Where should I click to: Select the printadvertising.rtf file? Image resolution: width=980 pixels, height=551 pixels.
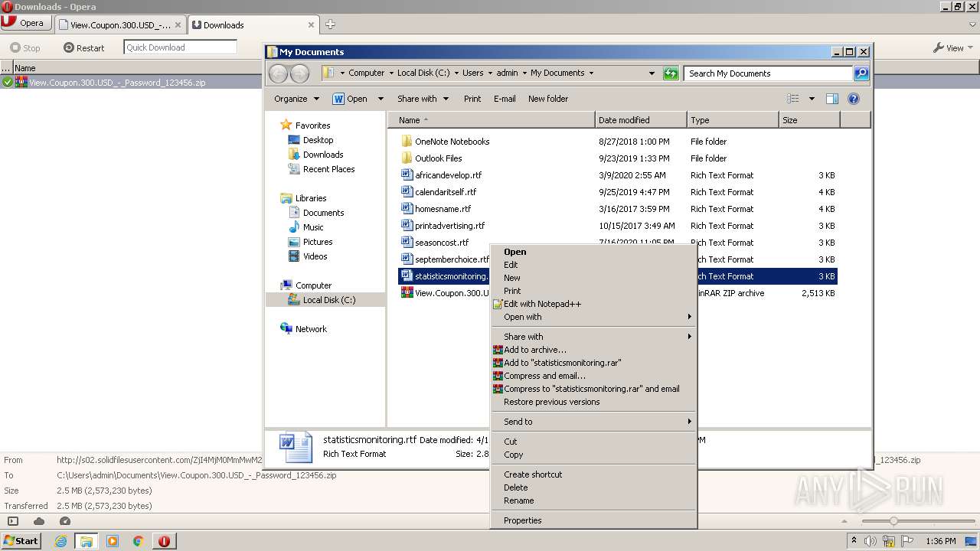(443, 226)
